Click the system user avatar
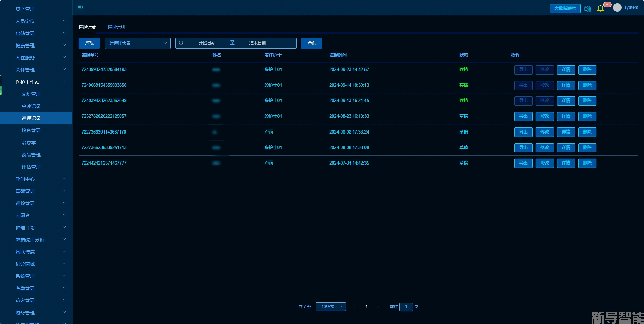The image size is (644, 324). pos(617,8)
